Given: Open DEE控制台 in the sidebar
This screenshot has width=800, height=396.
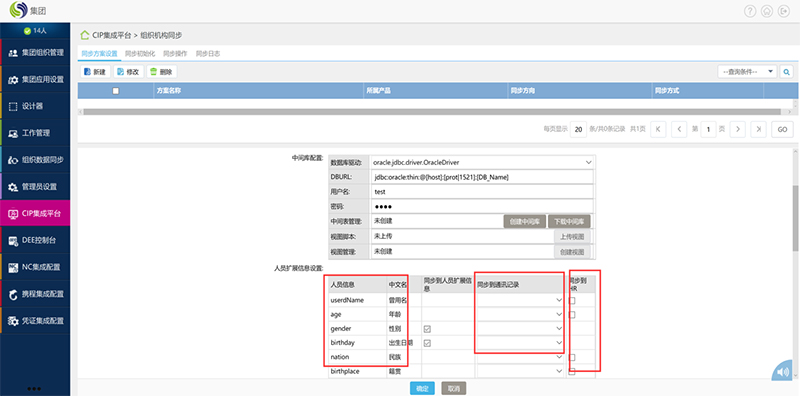Looking at the screenshot, I should pyautogui.click(x=35, y=240).
